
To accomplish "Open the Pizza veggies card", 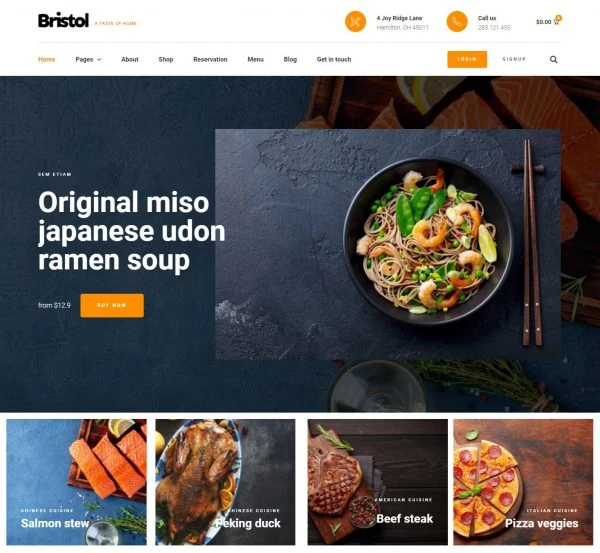I will (523, 482).
